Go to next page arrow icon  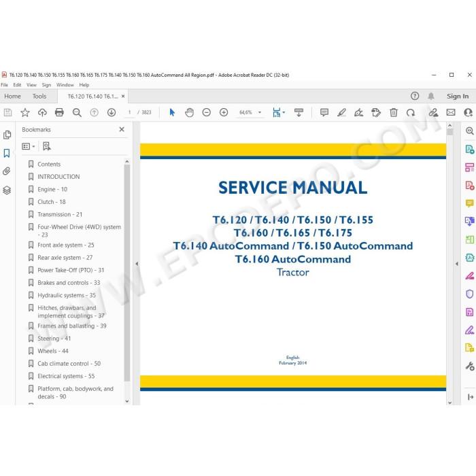click(x=112, y=112)
